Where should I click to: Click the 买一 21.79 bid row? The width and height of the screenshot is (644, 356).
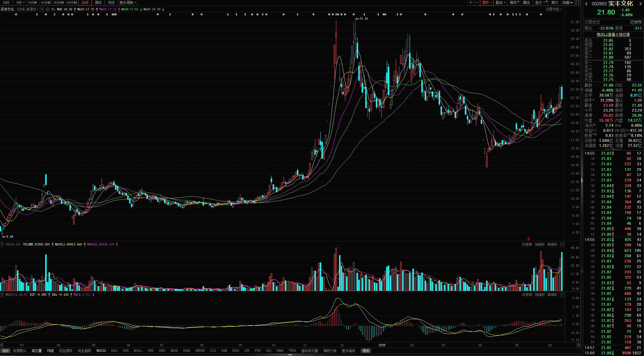(x=613, y=63)
